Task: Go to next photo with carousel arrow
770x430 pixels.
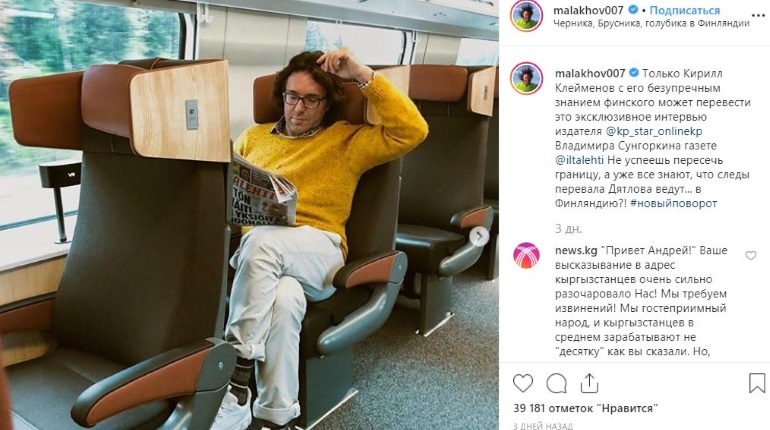Action: (479, 237)
